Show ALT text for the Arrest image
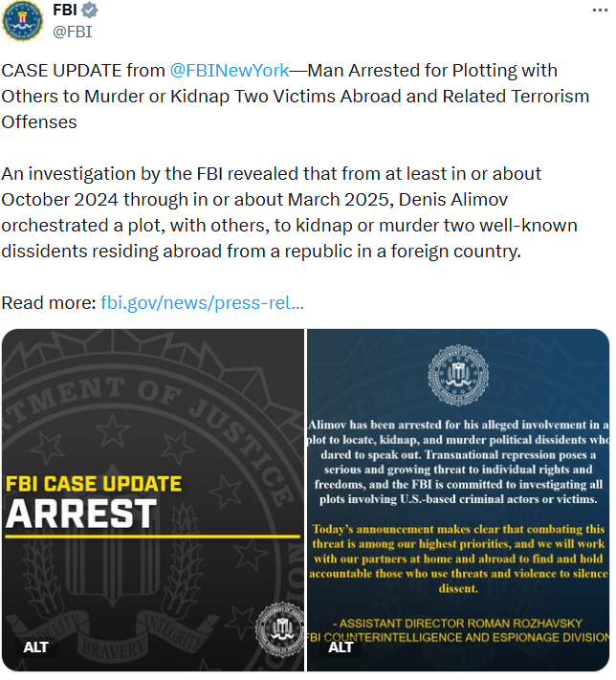Viewport: 616px width, 680px height. (36, 647)
